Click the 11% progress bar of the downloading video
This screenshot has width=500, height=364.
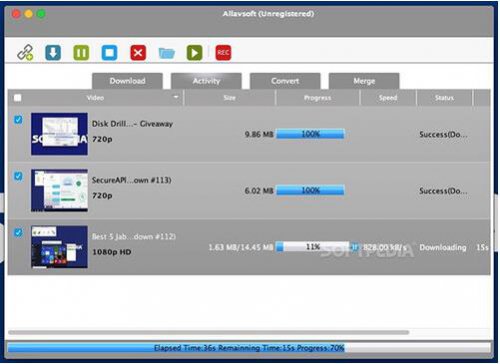[313, 247]
